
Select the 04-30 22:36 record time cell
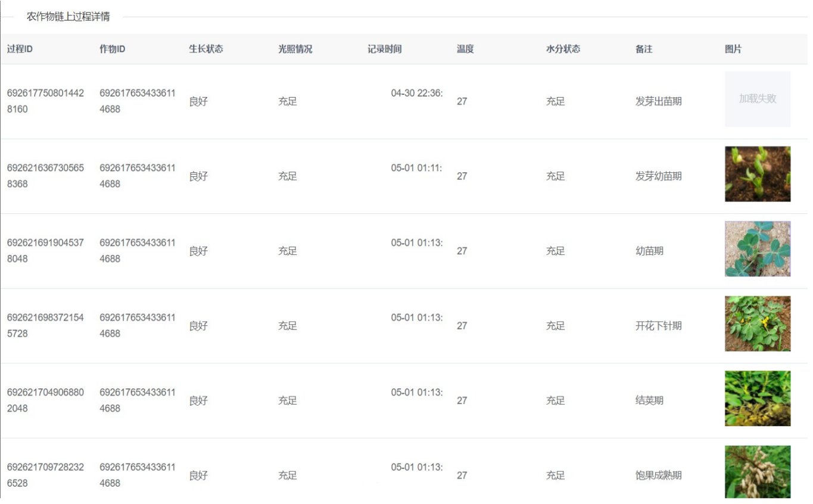416,93
